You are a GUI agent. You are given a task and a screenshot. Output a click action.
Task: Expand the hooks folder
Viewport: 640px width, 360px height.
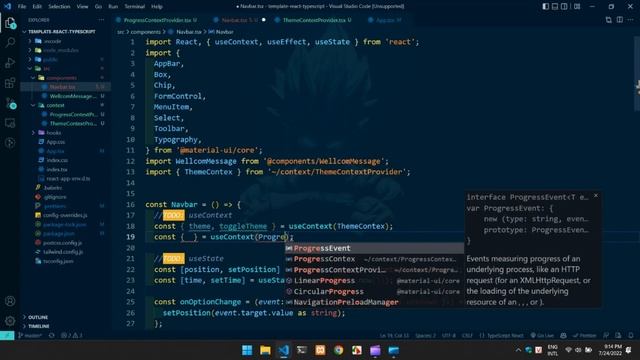(x=53, y=133)
